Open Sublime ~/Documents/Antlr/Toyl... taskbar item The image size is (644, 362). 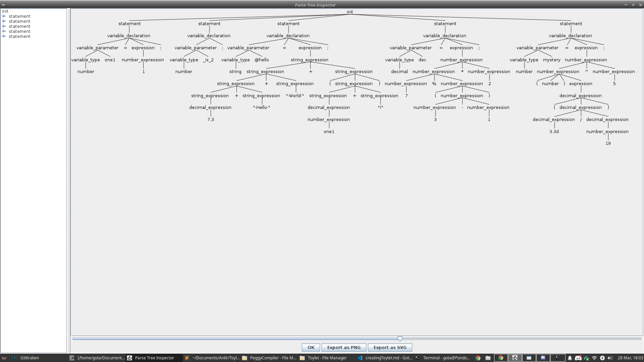pyautogui.click(x=212, y=358)
